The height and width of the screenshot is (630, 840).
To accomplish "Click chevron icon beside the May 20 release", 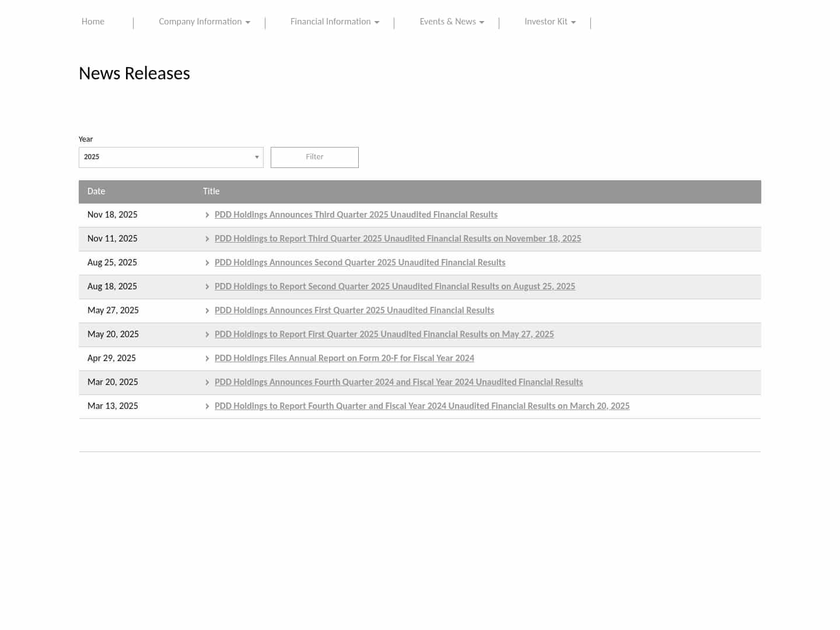I will point(207,335).
